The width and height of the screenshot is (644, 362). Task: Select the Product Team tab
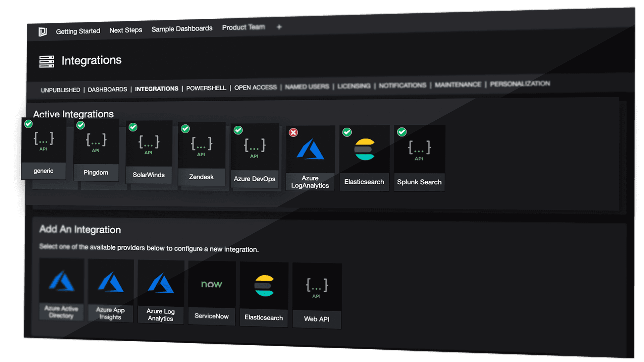(244, 27)
